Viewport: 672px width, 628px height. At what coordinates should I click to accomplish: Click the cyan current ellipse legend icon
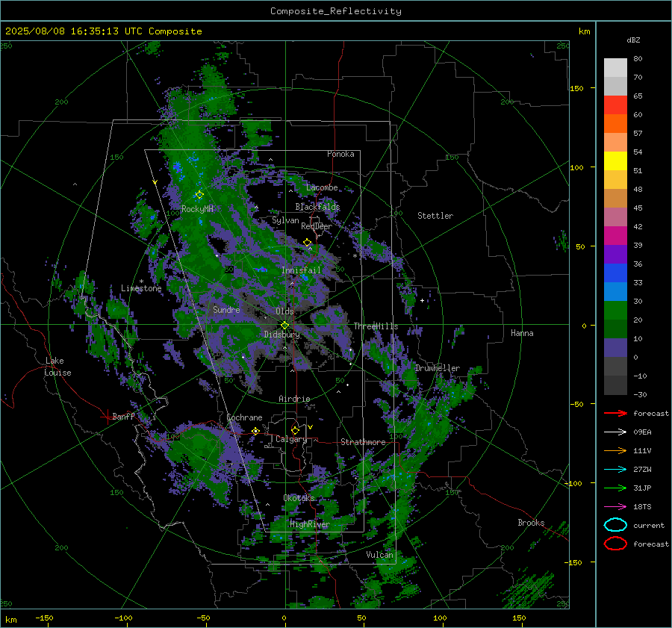coord(615,525)
